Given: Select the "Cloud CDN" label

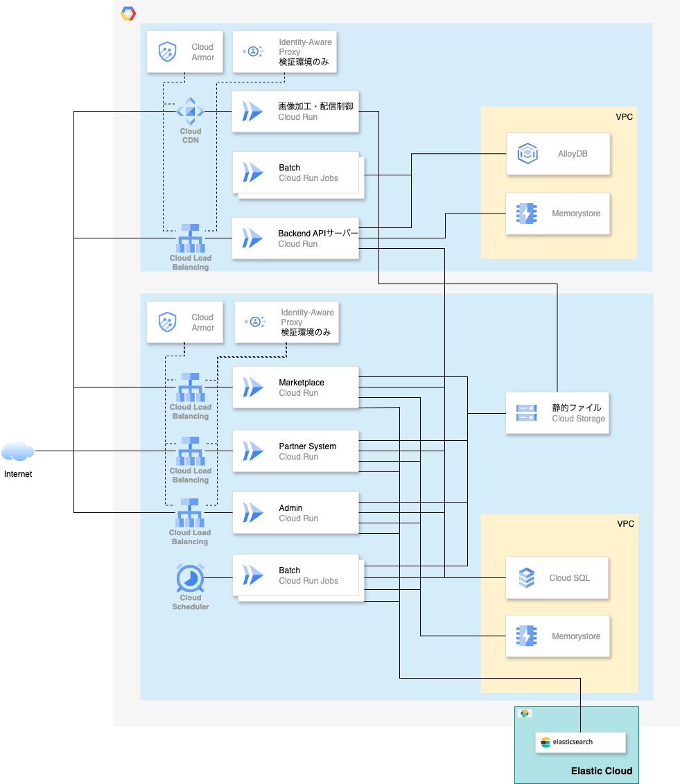Looking at the screenshot, I should click(x=191, y=135).
